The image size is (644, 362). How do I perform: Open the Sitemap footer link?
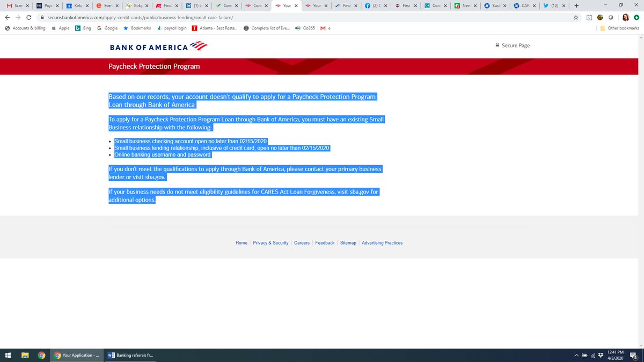[348, 243]
